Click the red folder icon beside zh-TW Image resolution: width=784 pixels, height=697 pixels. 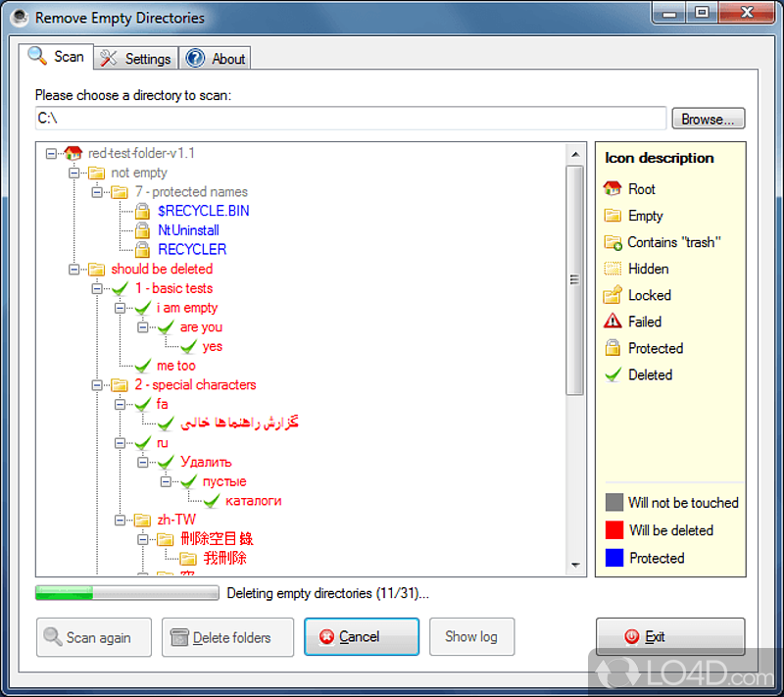tap(142, 520)
